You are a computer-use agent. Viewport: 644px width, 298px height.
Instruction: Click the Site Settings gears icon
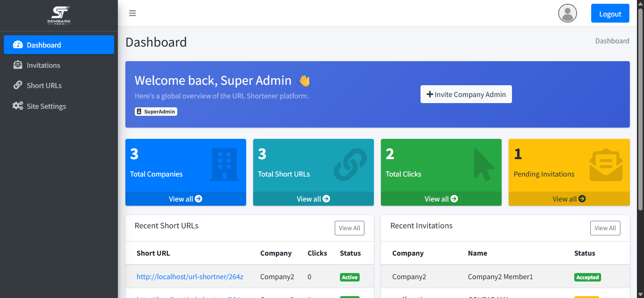pos(18,106)
